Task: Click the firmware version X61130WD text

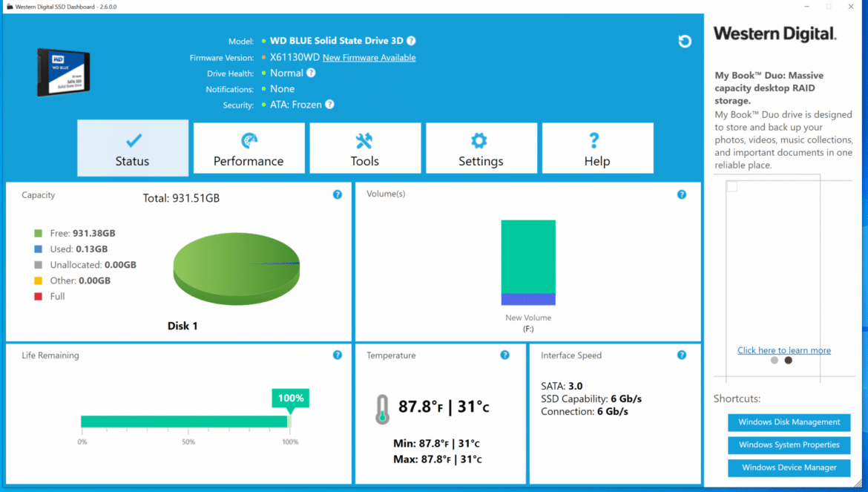Action: (x=295, y=58)
